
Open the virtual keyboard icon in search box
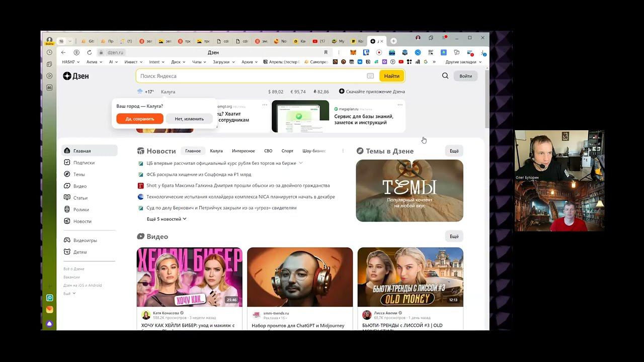(370, 76)
